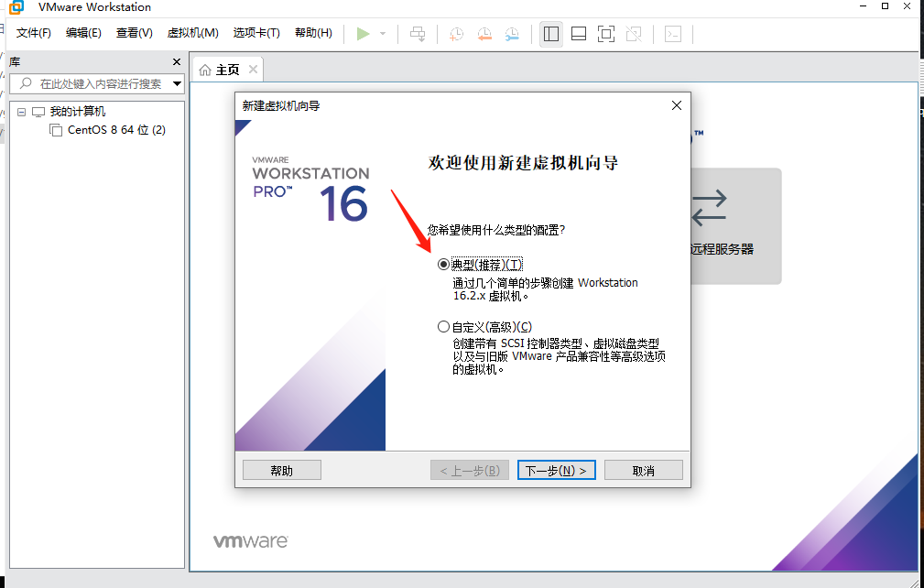This screenshot has width=924, height=588.
Task: Select the 自定义(高级) radio button
Action: click(443, 326)
